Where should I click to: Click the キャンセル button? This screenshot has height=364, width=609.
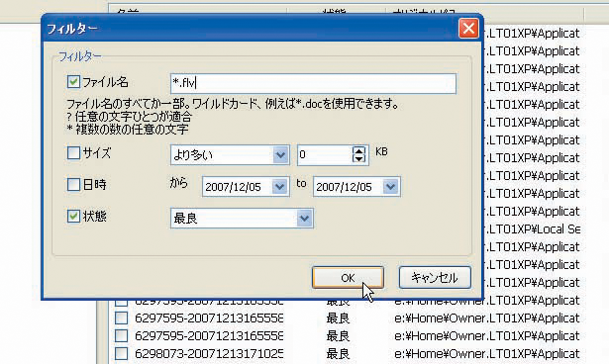click(x=435, y=278)
